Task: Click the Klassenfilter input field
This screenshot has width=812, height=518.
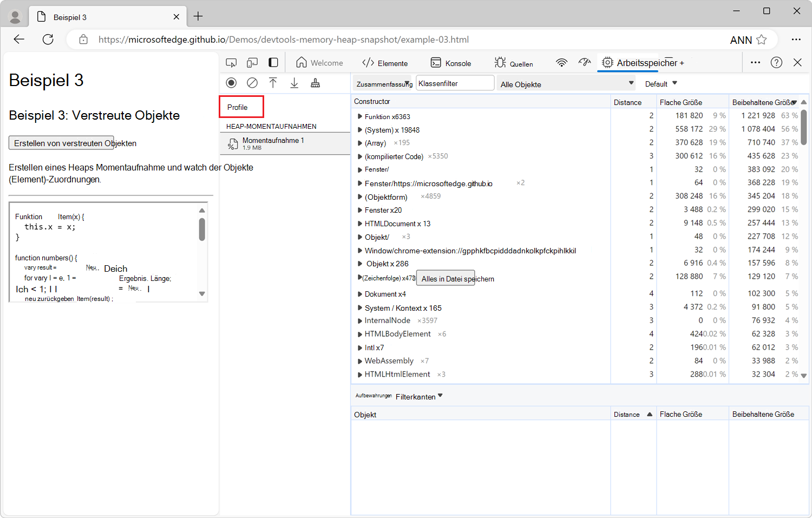Action: click(455, 83)
